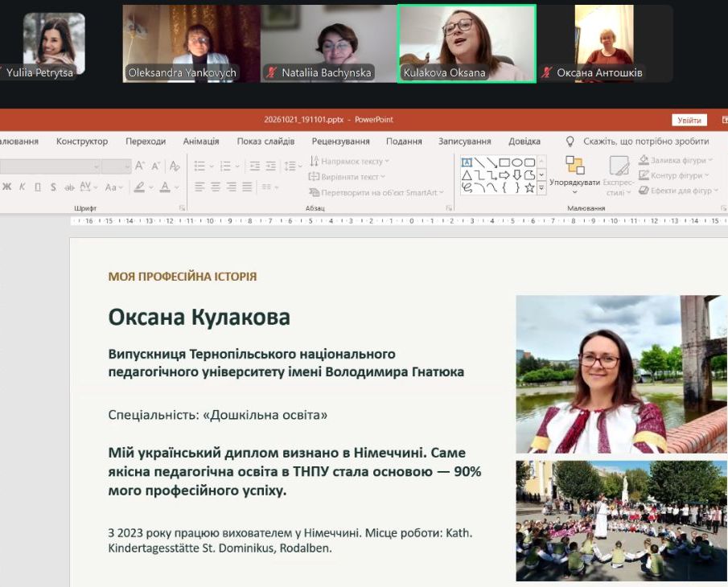Select the oval shape
This screenshot has width=728, height=587.
(516, 162)
